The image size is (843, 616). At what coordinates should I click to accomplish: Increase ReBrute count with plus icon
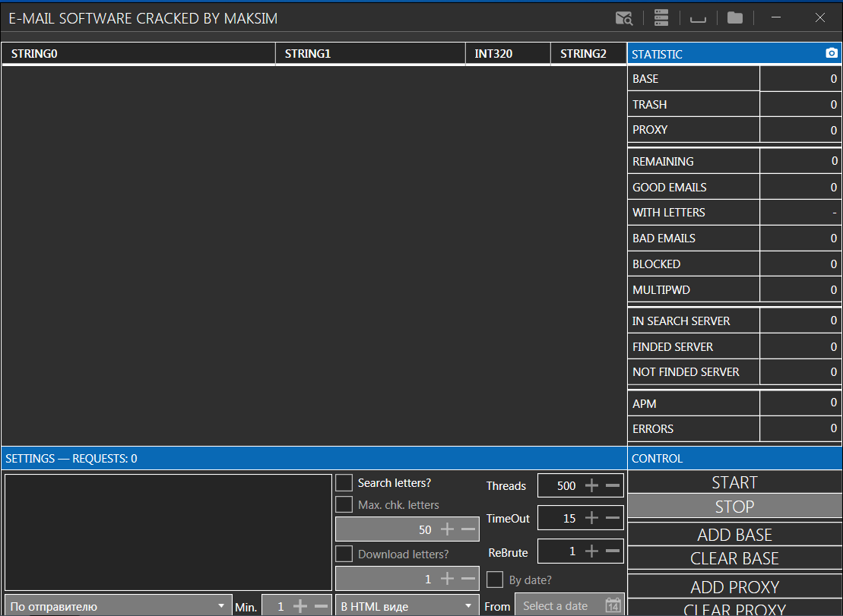click(591, 551)
